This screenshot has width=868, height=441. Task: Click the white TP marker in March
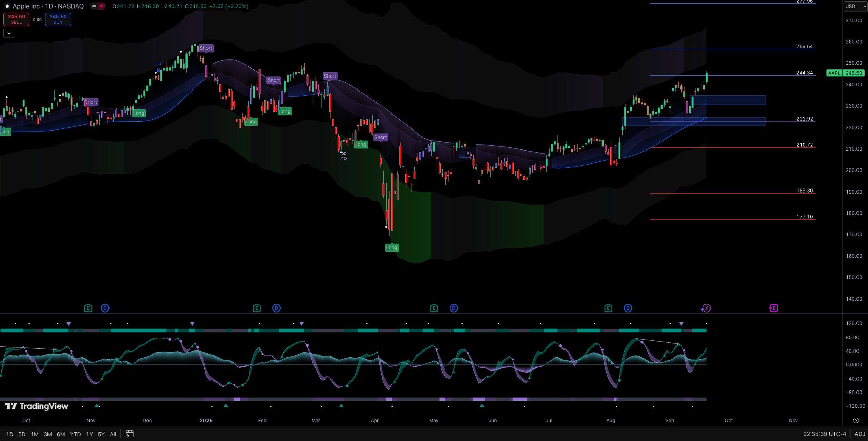343,156
